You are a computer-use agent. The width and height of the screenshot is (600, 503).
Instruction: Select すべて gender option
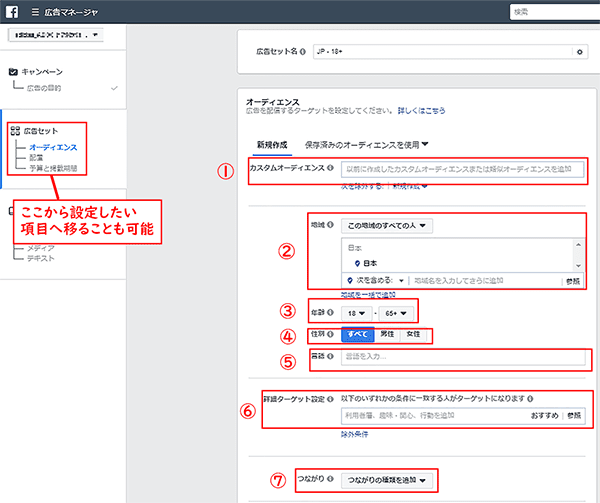357,334
